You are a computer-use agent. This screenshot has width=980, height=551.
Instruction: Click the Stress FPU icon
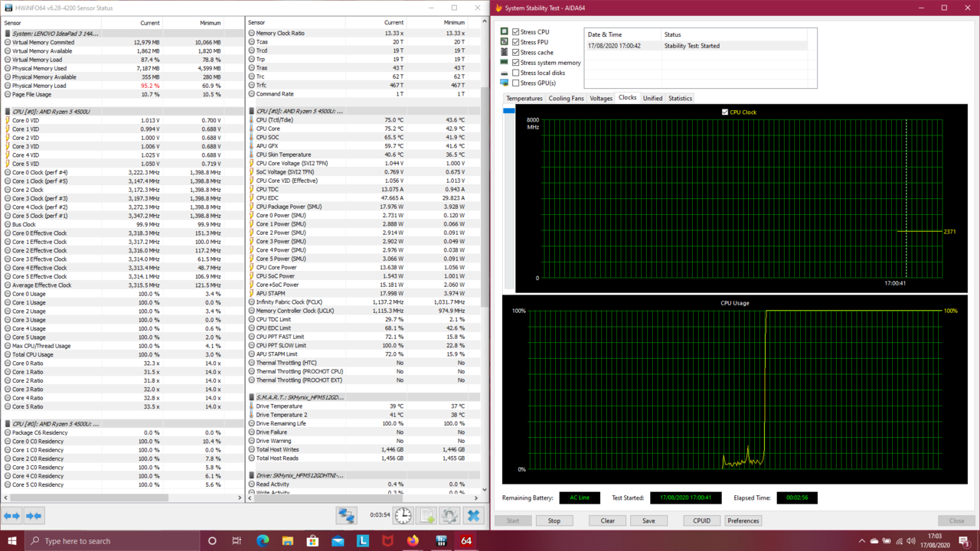(x=504, y=42)
